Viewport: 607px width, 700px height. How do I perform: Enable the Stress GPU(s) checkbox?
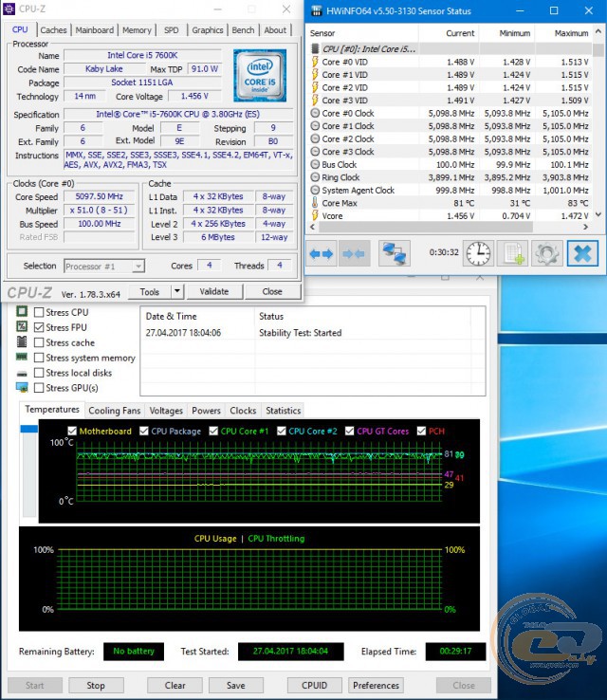39,388
